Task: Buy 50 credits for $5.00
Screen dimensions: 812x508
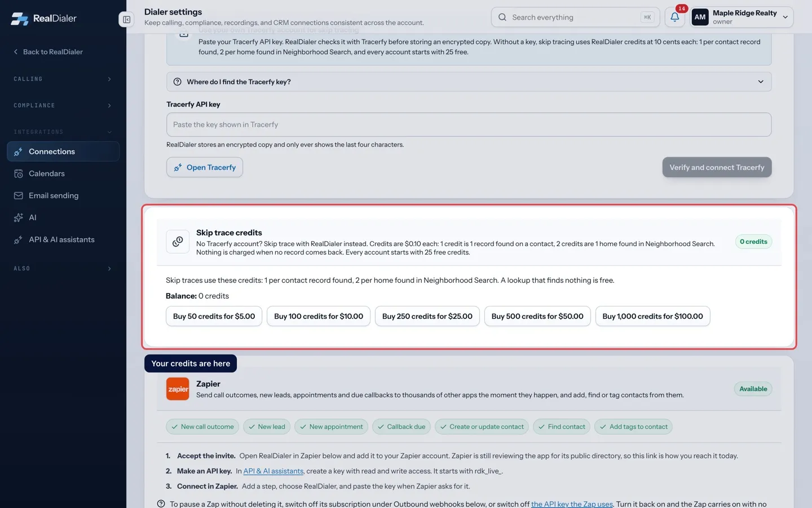Action: click(x=214, y=316)
